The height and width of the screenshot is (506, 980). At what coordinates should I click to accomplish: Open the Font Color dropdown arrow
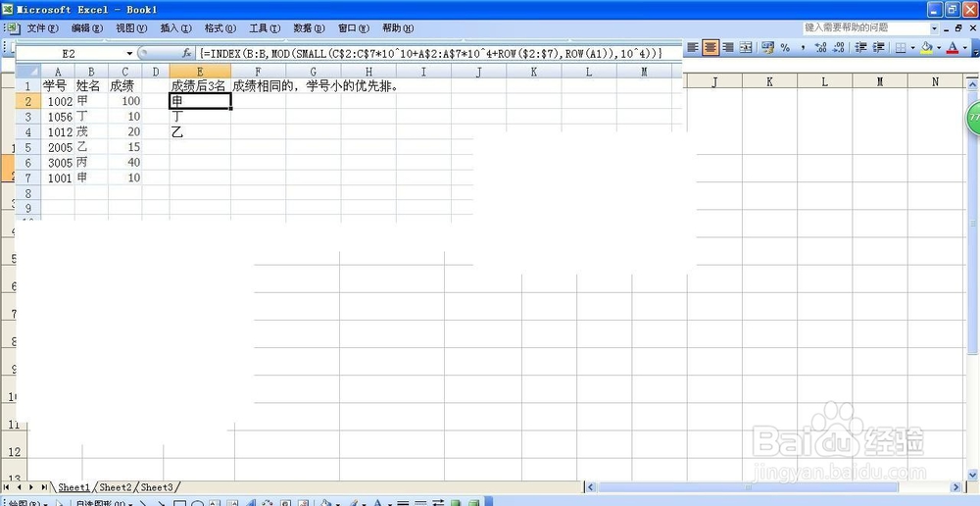tap(964, 47)
